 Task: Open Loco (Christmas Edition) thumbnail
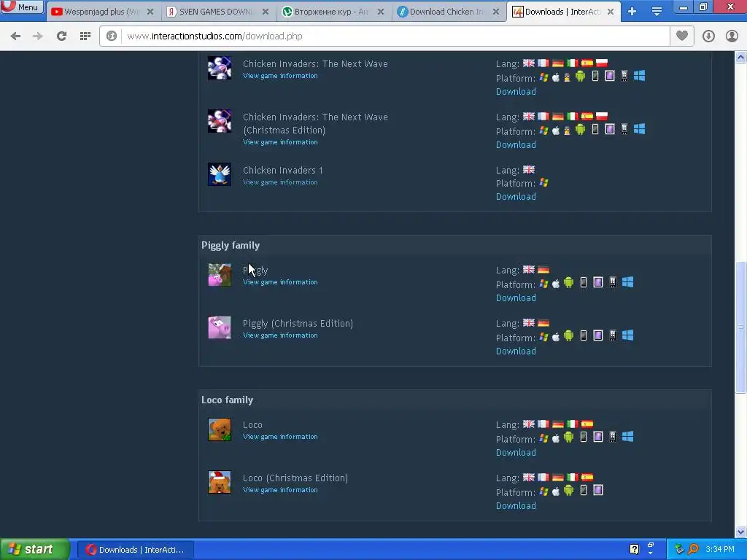(220, 482)
